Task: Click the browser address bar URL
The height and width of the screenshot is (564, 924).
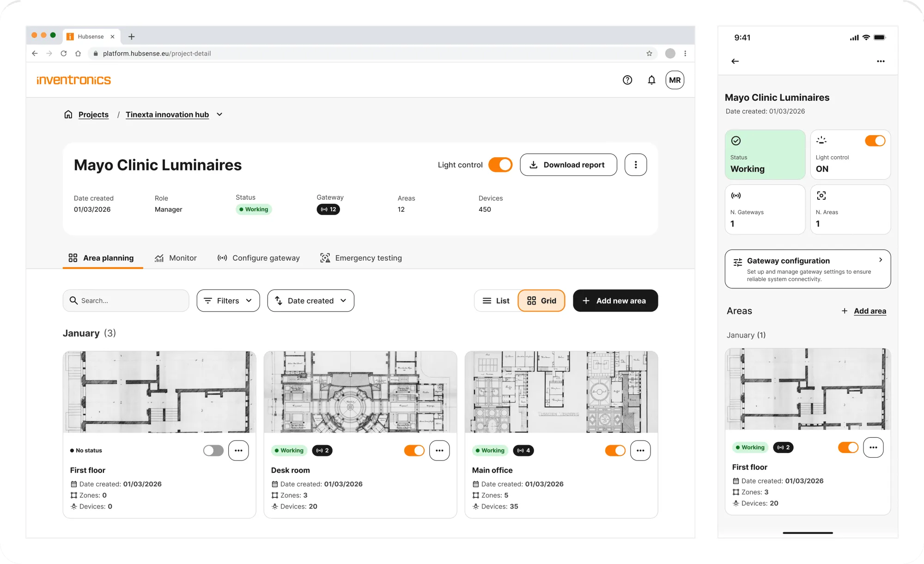Action: (157, 54)
